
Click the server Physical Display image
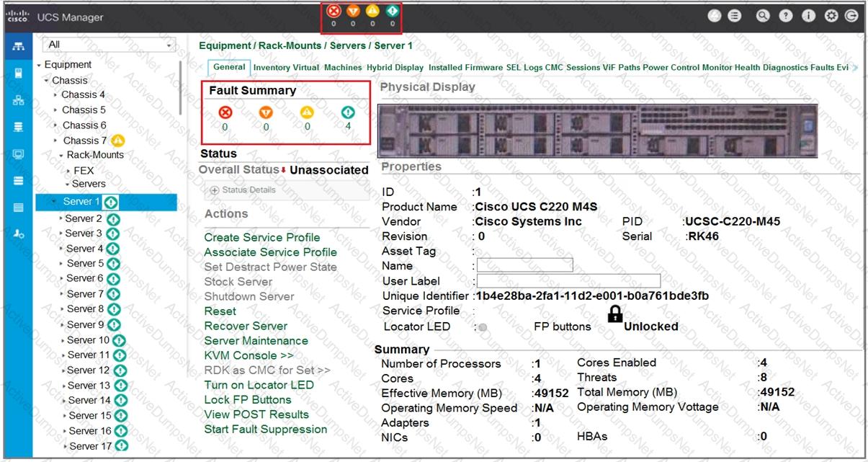[598, 131]
